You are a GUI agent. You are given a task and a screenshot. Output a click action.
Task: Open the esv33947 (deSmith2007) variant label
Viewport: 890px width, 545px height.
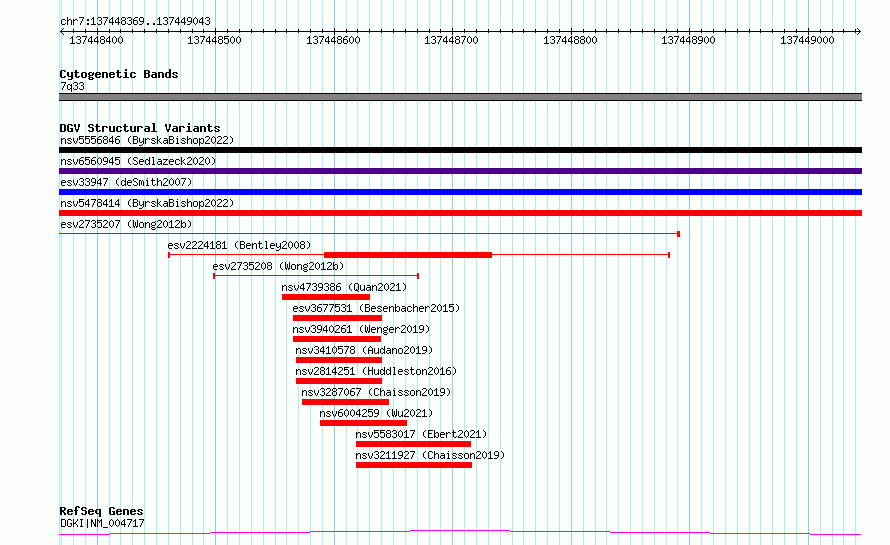click(x=126, y=182)
